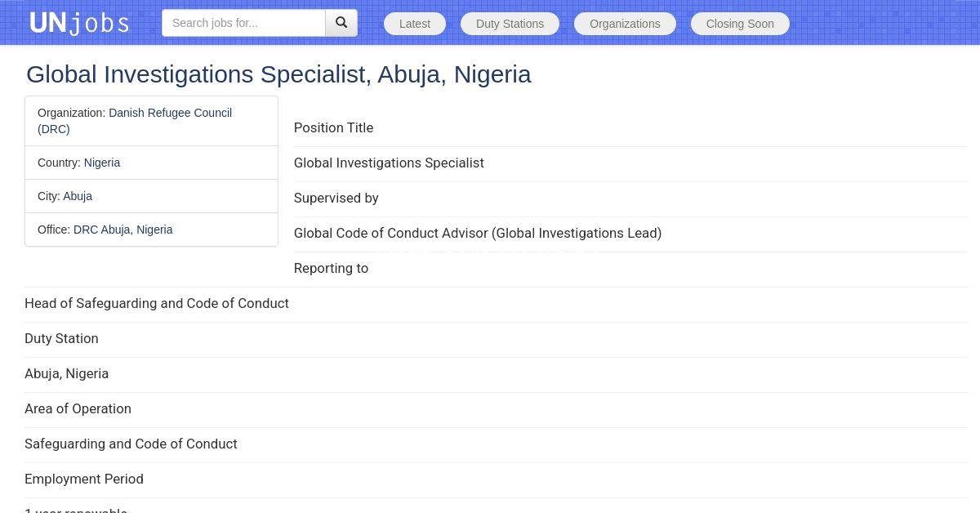The image size is (980, 513).
Task: Click the job title page heading
Action: pos(278,74)
